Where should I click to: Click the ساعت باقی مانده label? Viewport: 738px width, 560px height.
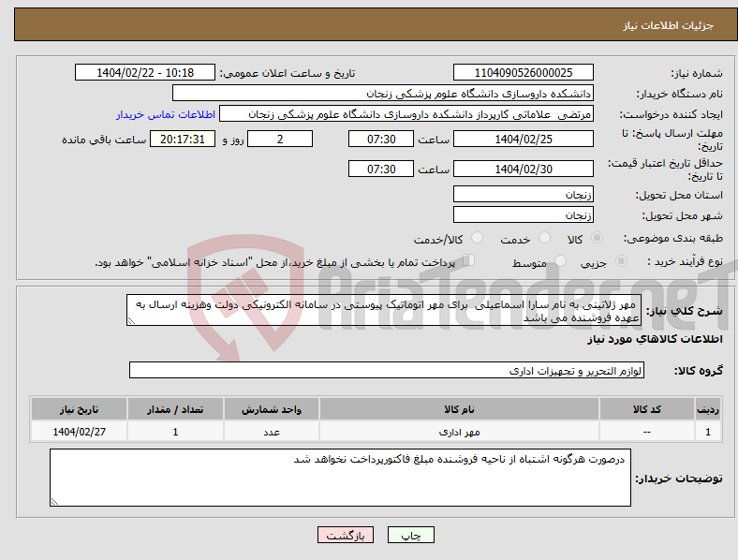click(104, 140)
